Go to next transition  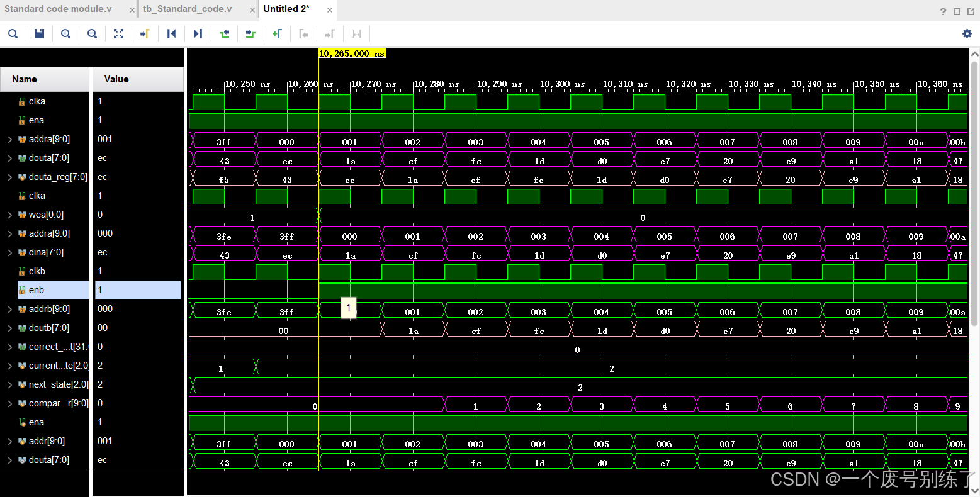[x=251, y=34]
